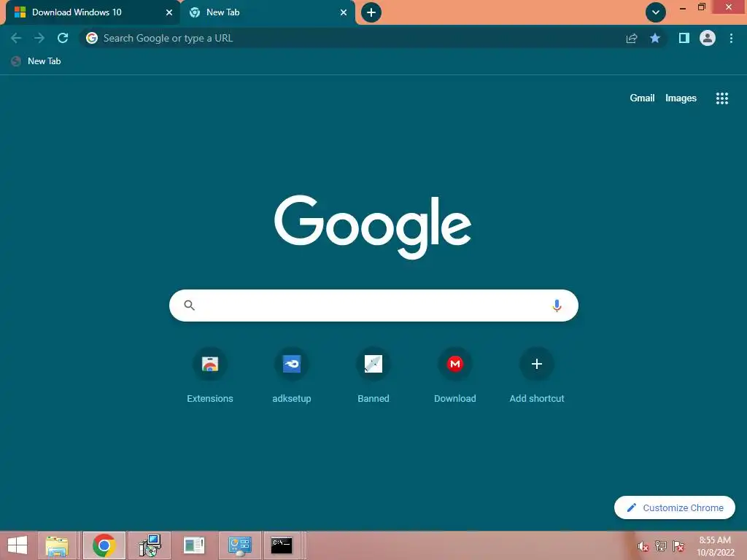Open Google Images link
The height and width of the screenshot is (560, 747).
click(x=681, y=98)
